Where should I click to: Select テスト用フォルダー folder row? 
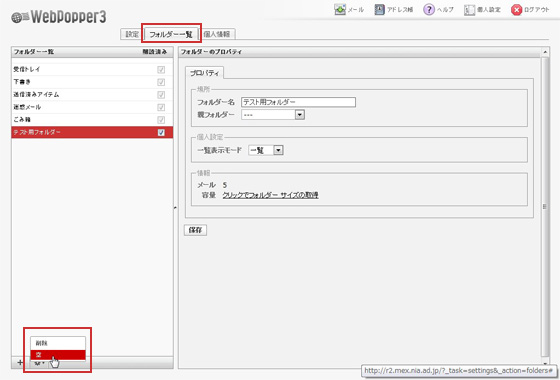[x=92, y=132]
